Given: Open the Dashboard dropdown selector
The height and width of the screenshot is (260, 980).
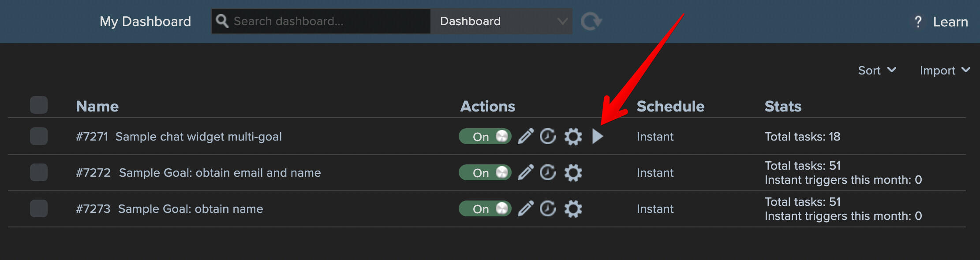Looking at the screenshot, I should point(501,21).
